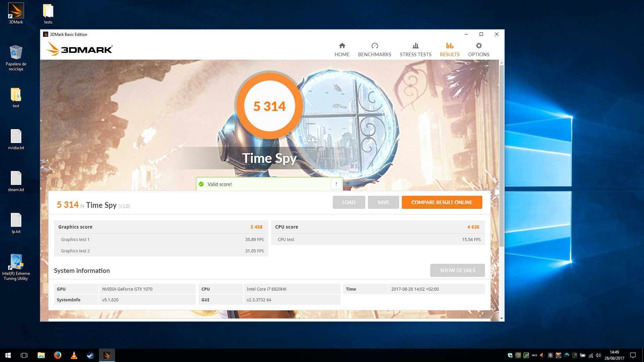Click the scrollbar down arrow in 3DMark
This screenshot has width=644, height=362.
pyautogui.click(x=501, y=318)
